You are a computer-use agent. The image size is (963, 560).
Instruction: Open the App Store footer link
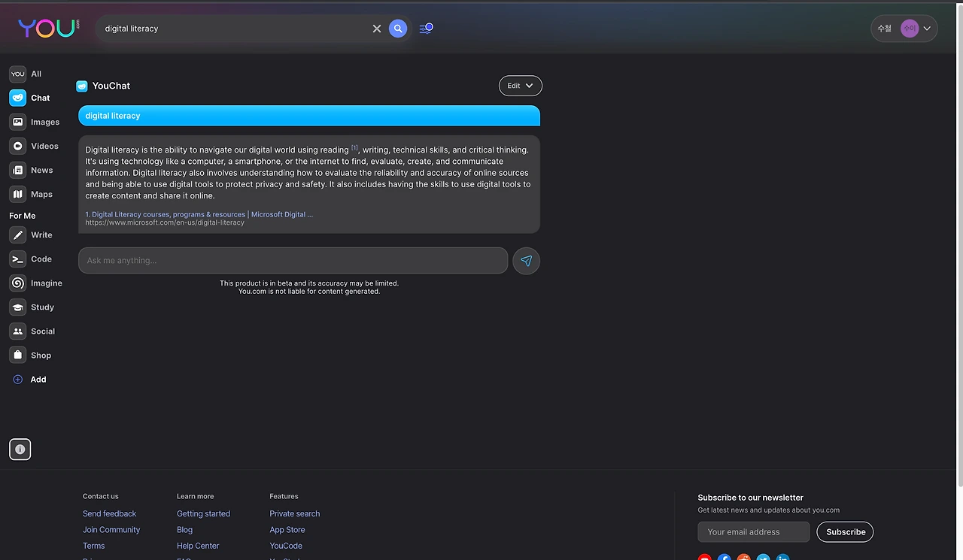tap(287, 530)
